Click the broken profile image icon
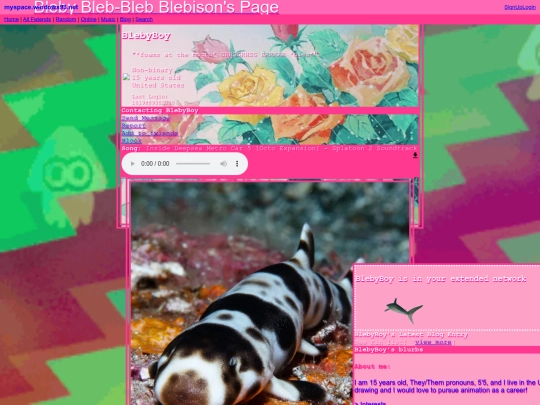This screenshot has height=405, width=540. click(x=126, y=77)
